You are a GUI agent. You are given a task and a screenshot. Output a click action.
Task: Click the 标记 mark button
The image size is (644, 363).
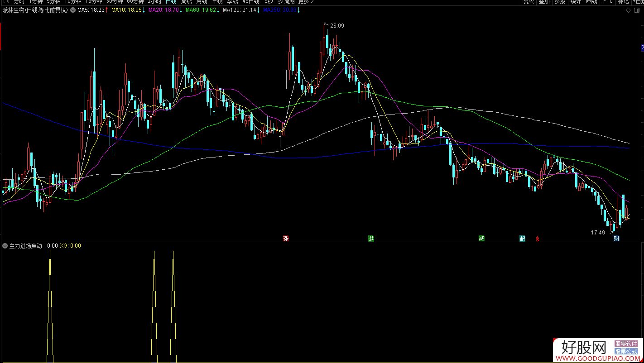tap(623, 2)
